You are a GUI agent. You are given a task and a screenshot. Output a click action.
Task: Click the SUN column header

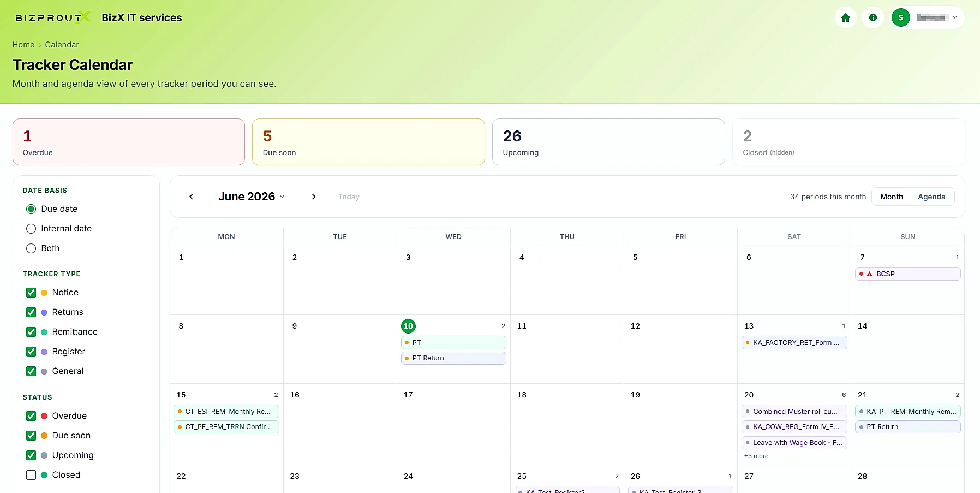tap(907, 237)
